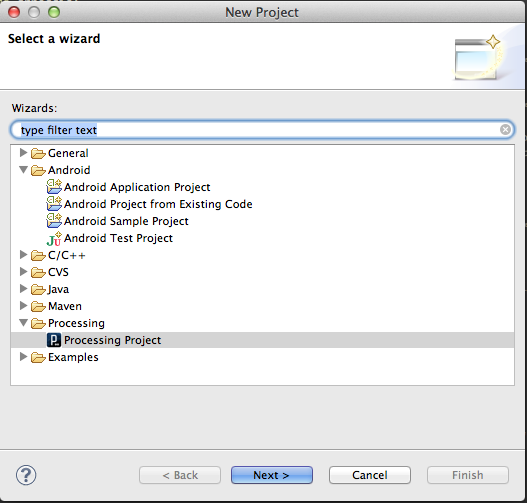The image size is (527, 503).
Task: Click the Android Application Project wizard icon
Action: click(x=54, y=187)
